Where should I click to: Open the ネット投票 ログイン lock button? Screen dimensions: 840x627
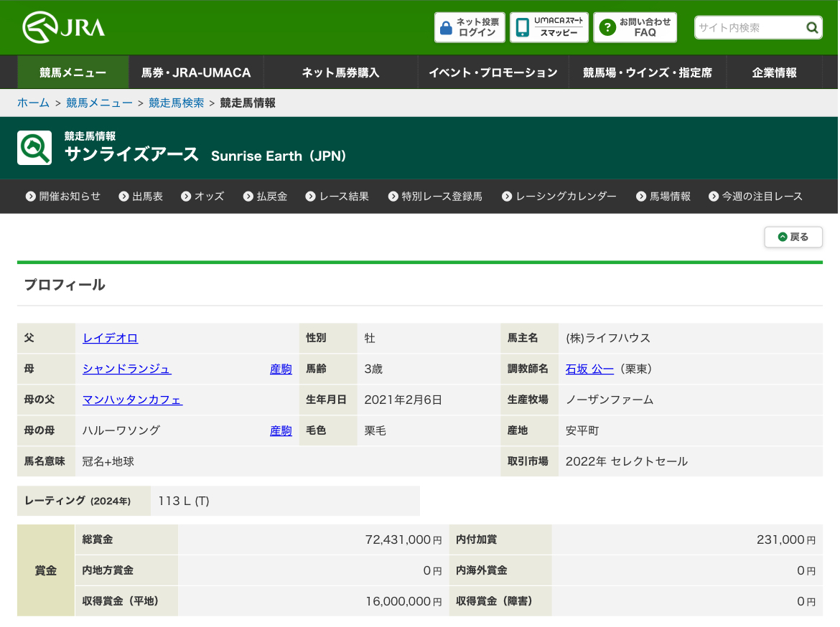pos(470,27)
